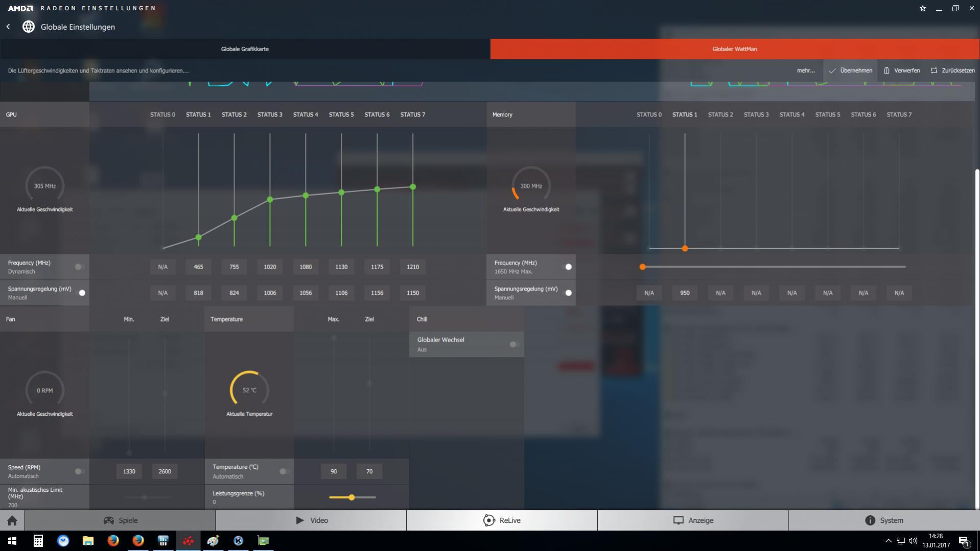Open the ReLive tab

pos(502,520)
